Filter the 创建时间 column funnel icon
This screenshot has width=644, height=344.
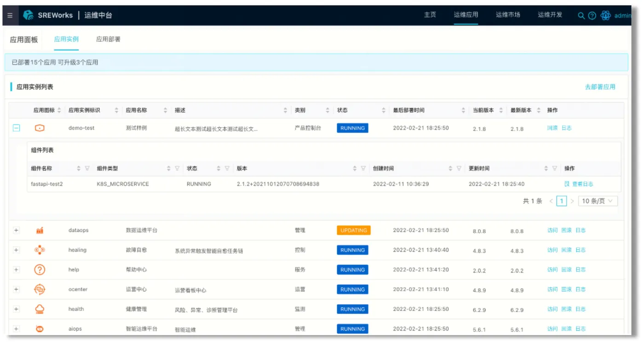459,169
